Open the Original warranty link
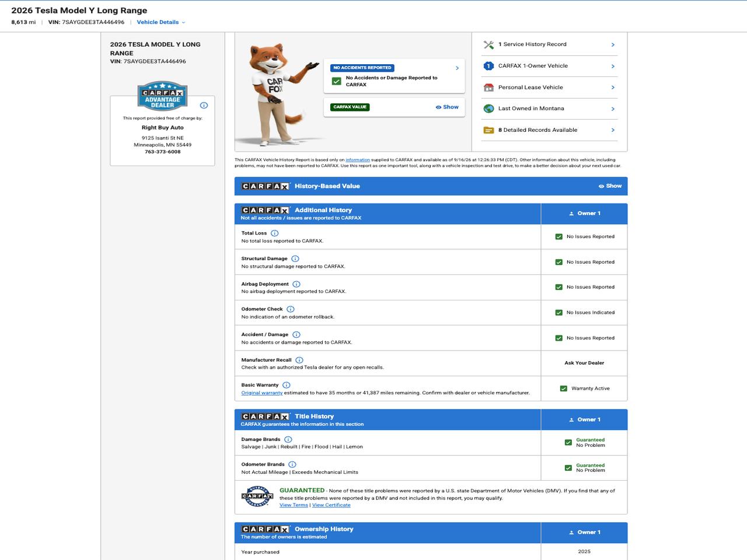This screenshot has height=560, width=747. pos(262,393)
